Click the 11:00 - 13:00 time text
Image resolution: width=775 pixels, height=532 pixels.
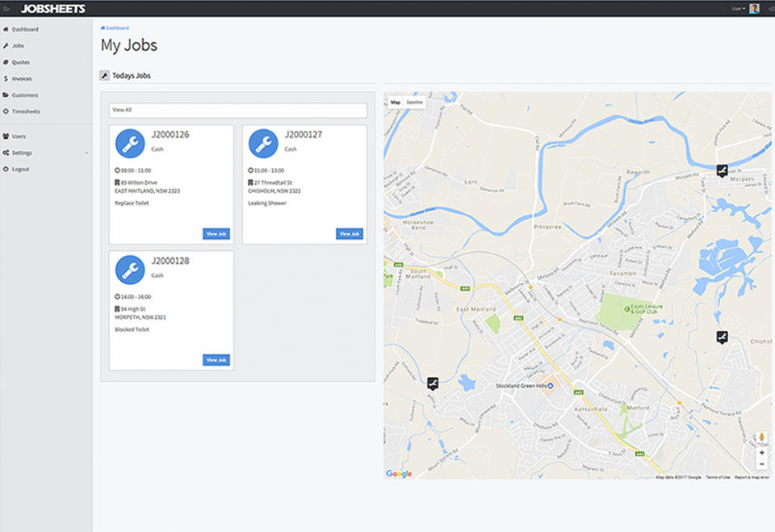[269, 170]
